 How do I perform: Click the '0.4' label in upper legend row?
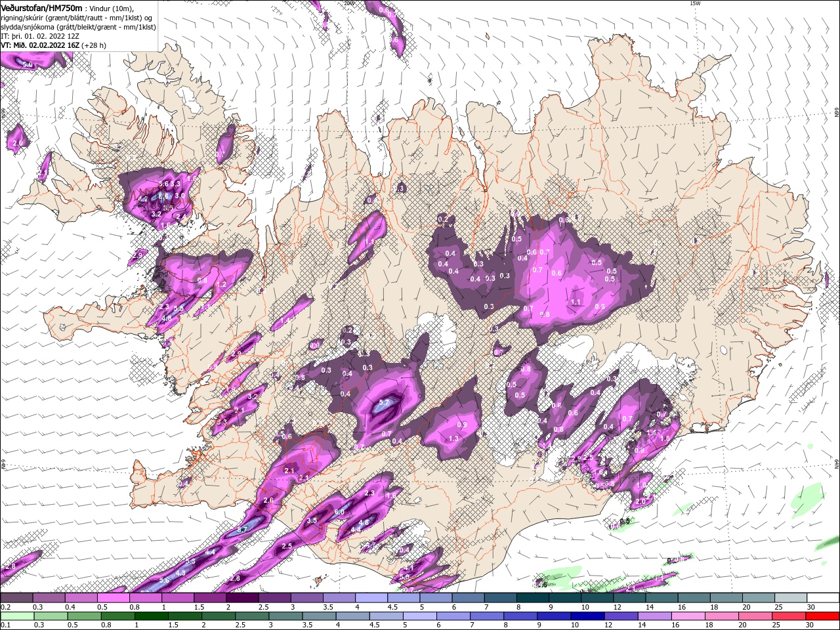point(69,607)
